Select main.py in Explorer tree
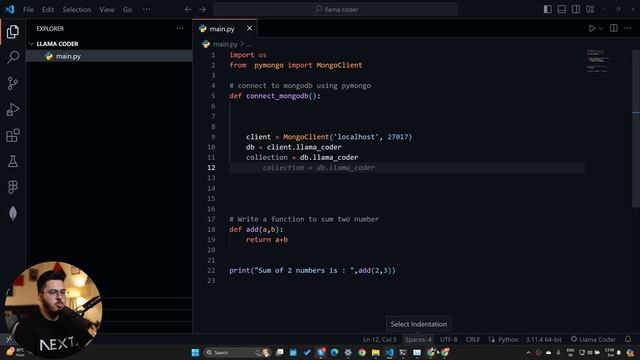 pyautogui.click(x=109, y=56)
